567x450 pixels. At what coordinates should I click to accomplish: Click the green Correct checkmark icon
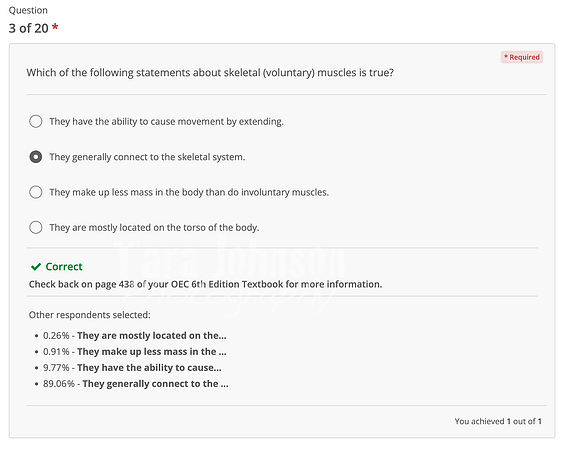pyautogui.click(x=36, y=267)
